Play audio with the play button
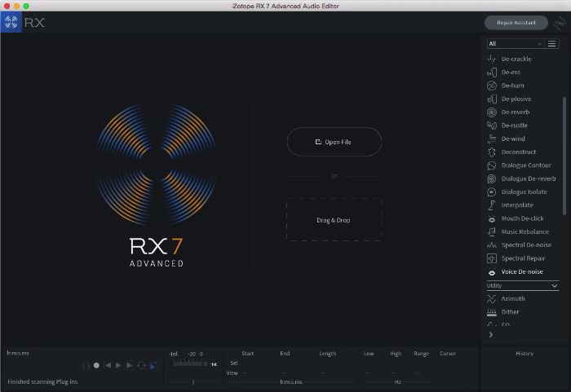The width and height of the screenshot is (571, 392). (118, 365)
